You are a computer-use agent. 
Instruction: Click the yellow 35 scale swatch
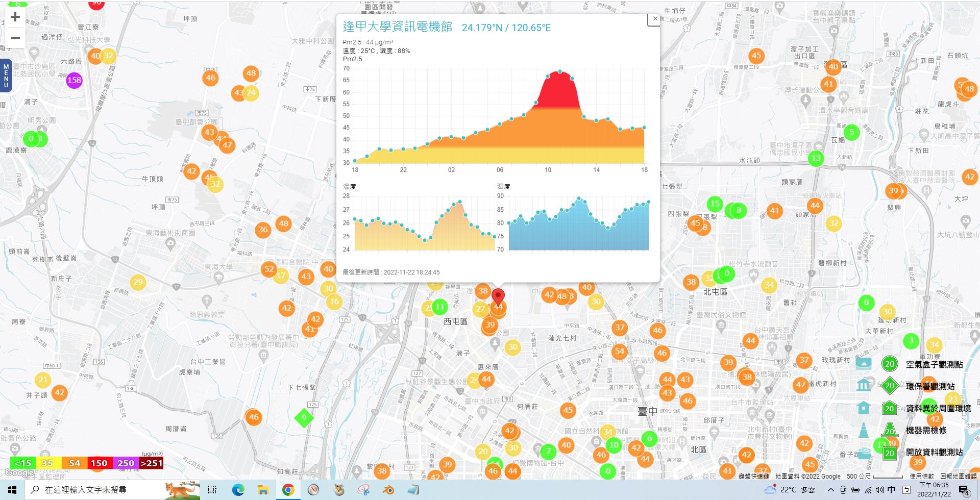pyautogui.click(x=48, y=463)
